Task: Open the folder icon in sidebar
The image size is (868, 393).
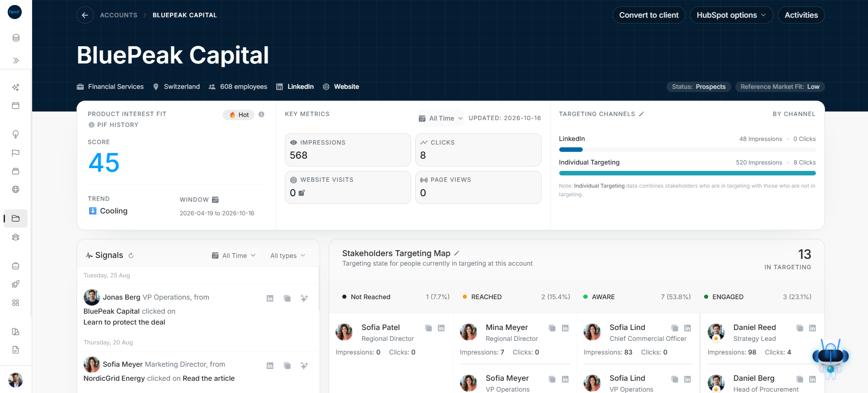Action: [16, 218]
